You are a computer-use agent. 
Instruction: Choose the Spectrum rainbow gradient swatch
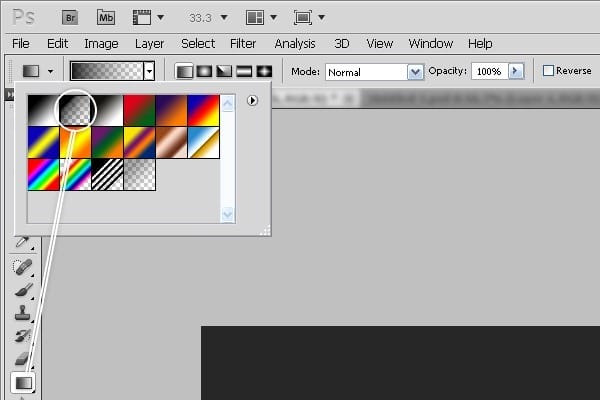point(43,175)
